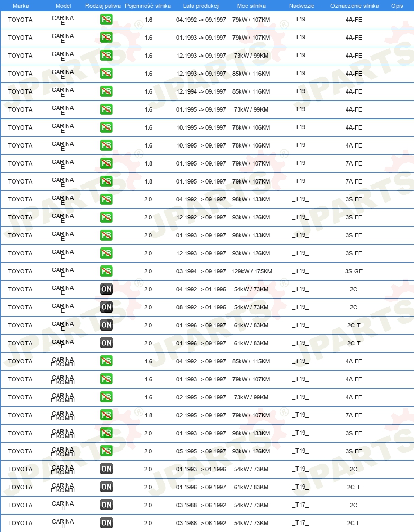Screen dimensions: 414x532
Task: Click 4A-FE in the 12.1994 row
Action: (354, 91)
